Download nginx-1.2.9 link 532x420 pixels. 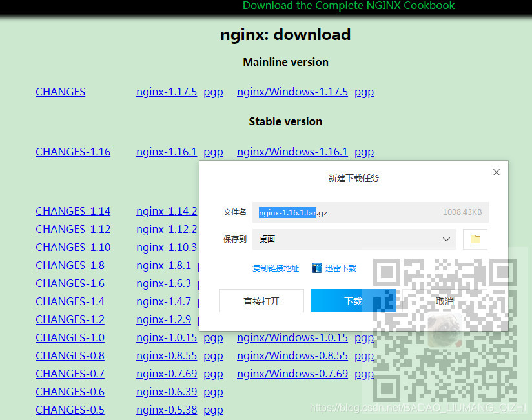(163, 319)
